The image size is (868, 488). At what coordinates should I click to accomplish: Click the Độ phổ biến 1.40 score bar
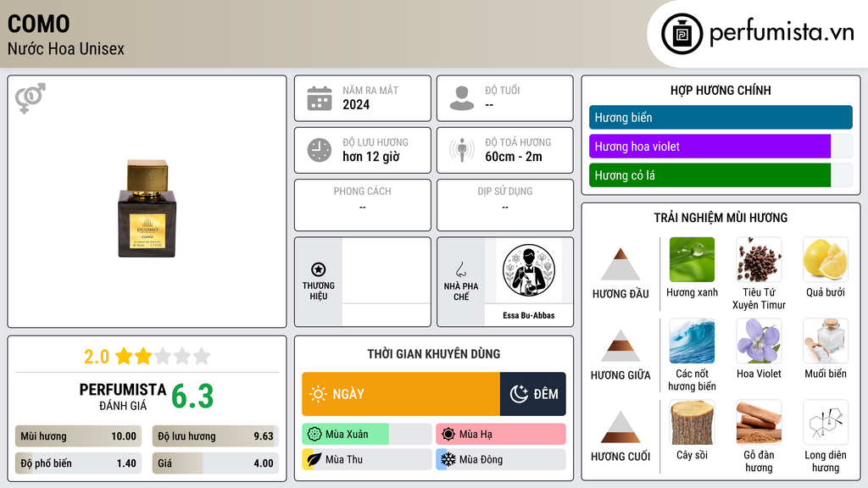tap(78, 463)
